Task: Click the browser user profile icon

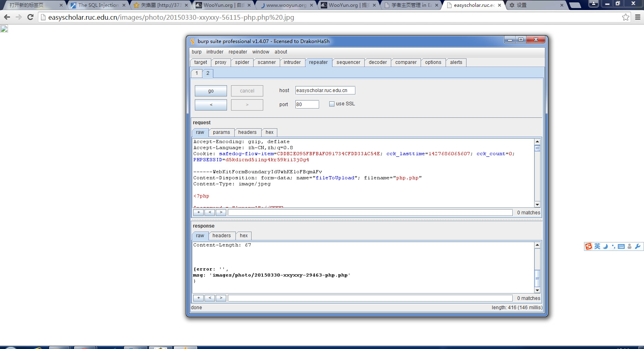Action: [594, 4]
